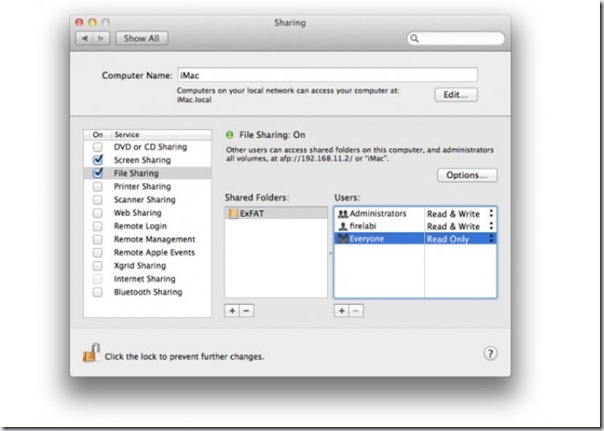Select Internet Sharing service row
Image resolution: width=604 pixels, height=431 pixels.
tap(148, 279)
